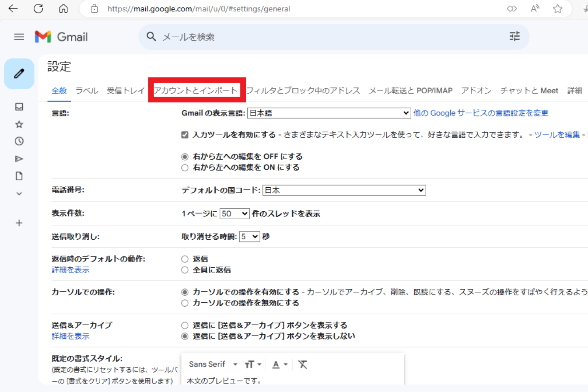Image resolution: width=588 pixels, height=392 pixels.
Task: Click 他の Google サービスの言語設定を変更 link
Action: [x=481, y=113]
